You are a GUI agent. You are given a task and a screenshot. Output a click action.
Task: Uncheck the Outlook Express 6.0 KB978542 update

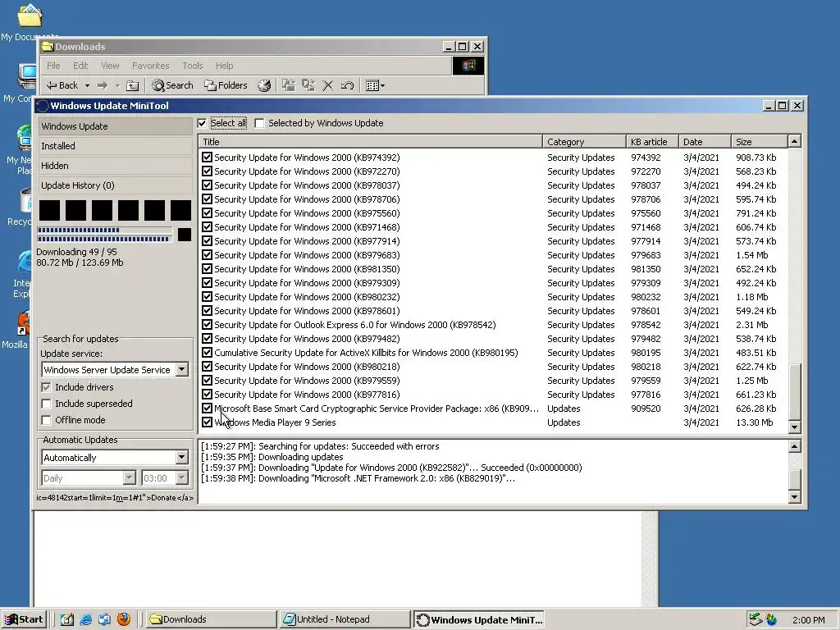click(x=207, y=325)
